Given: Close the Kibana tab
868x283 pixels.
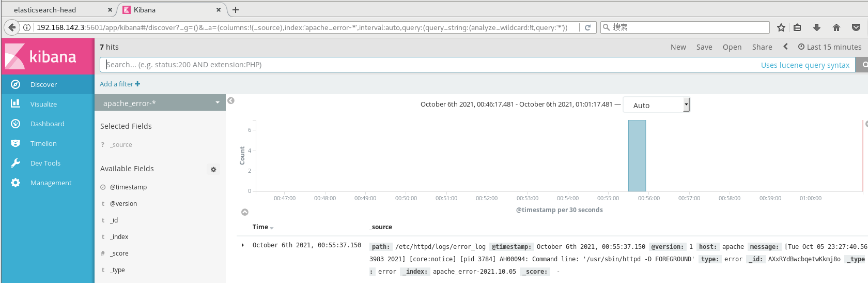Looking at the screenshot, I should (219, 10).
